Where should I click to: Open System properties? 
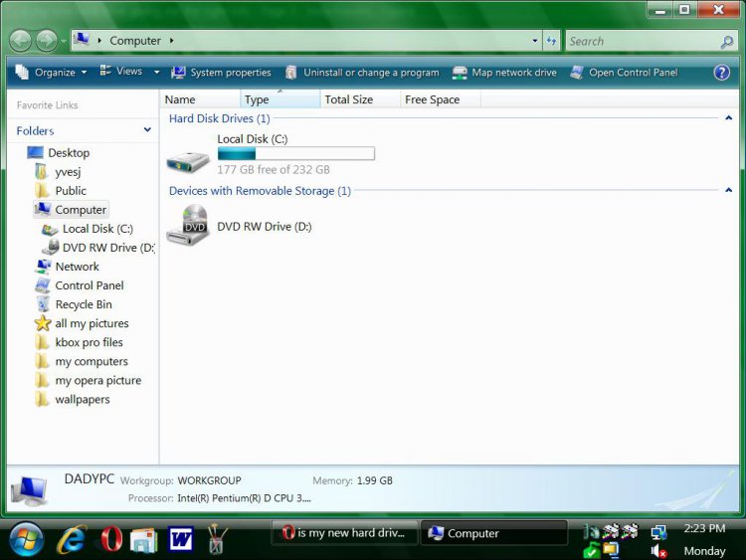(221, 73)
